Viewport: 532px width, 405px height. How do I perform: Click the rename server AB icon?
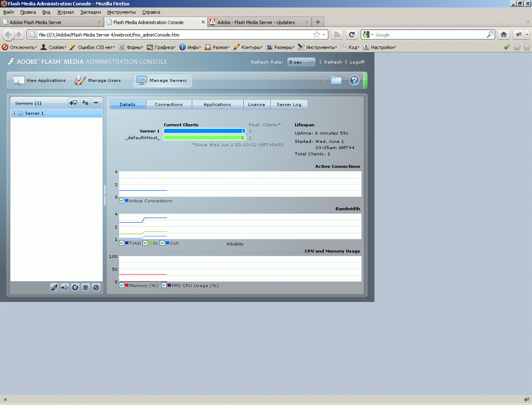(85, 103)
